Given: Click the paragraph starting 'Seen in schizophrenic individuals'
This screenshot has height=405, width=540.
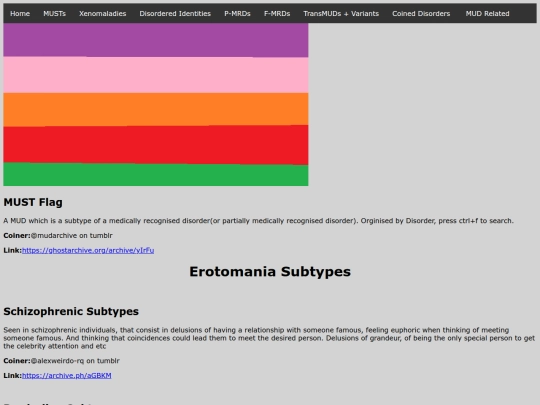Looking at the screenshot, I should click(x=269, y=338).
